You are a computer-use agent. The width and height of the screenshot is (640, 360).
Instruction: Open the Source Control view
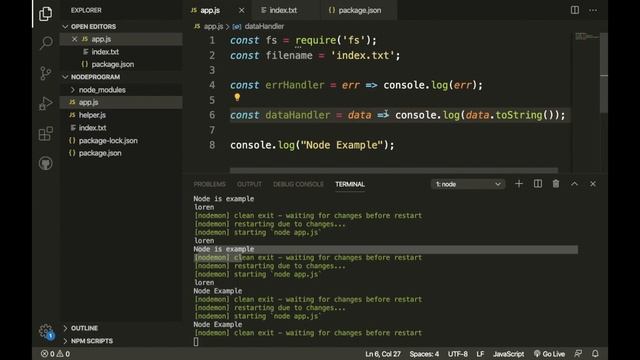click(x=46, y=73)
